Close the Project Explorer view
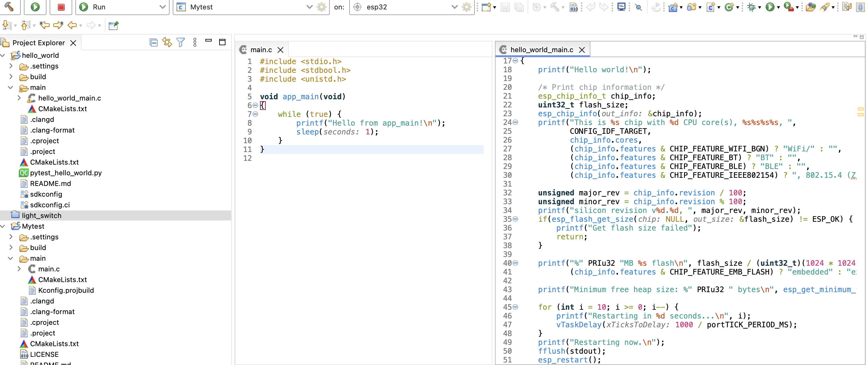The image size is (868, 365). click(x=73, y=43)
